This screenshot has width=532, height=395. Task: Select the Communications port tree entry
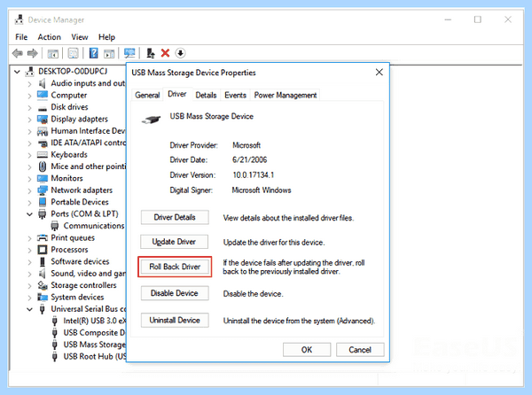[94, 226]
